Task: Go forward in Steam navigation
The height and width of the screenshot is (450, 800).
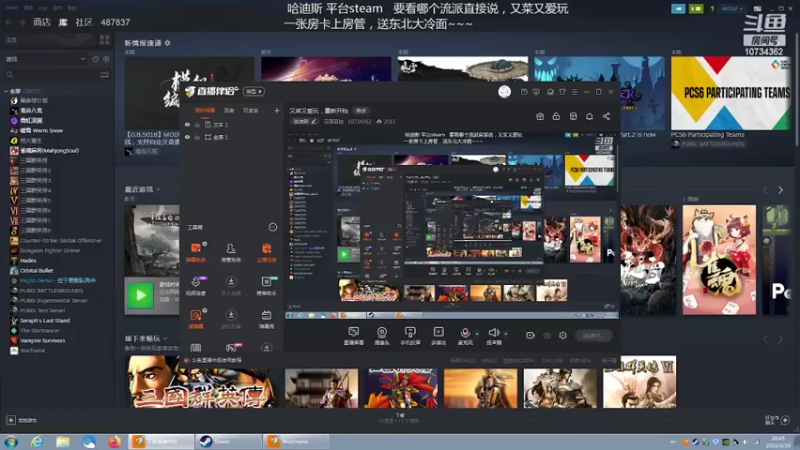Action: pos(22,22)
